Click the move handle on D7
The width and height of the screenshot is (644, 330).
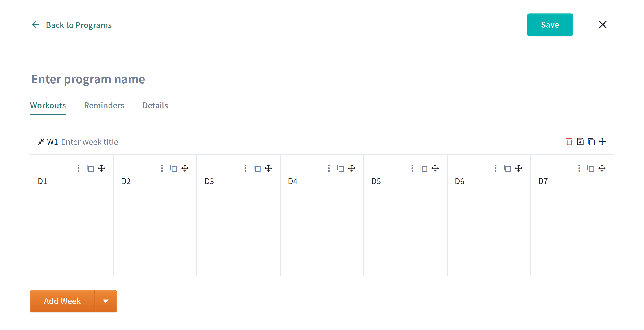602,168
